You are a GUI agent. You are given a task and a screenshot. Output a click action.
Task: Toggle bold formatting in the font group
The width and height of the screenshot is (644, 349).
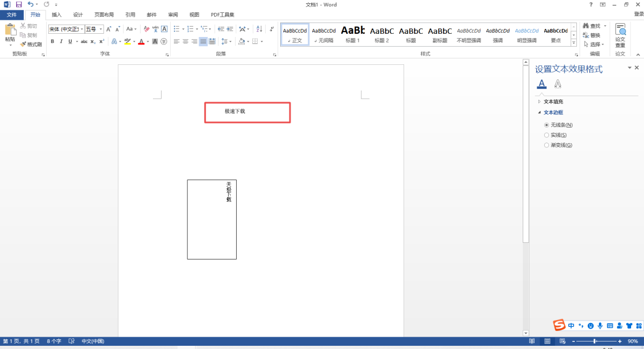pyautogui.click(x=52, y=41)
